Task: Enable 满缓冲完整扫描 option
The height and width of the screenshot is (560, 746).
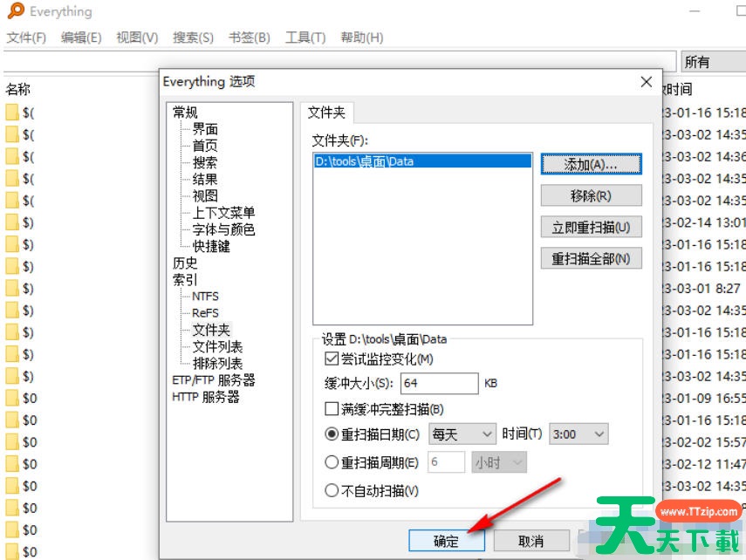Action: coord(330,407)
